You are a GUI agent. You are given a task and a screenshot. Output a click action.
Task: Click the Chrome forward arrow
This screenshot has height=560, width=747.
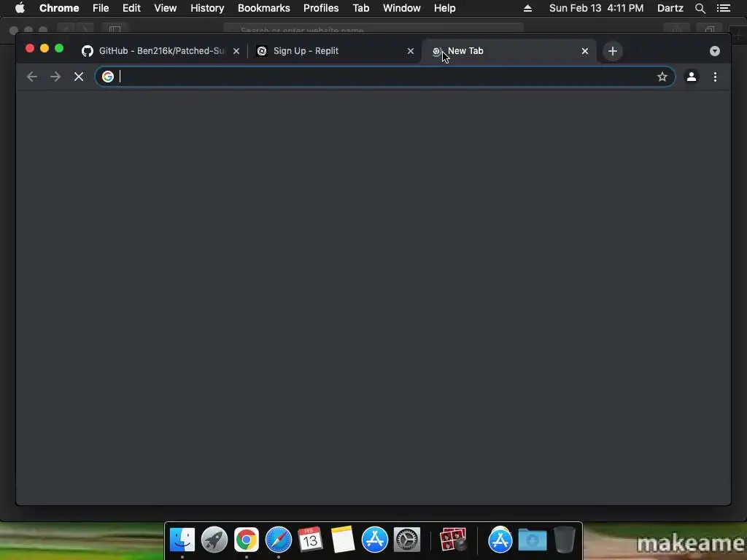(x=55, y=77)
